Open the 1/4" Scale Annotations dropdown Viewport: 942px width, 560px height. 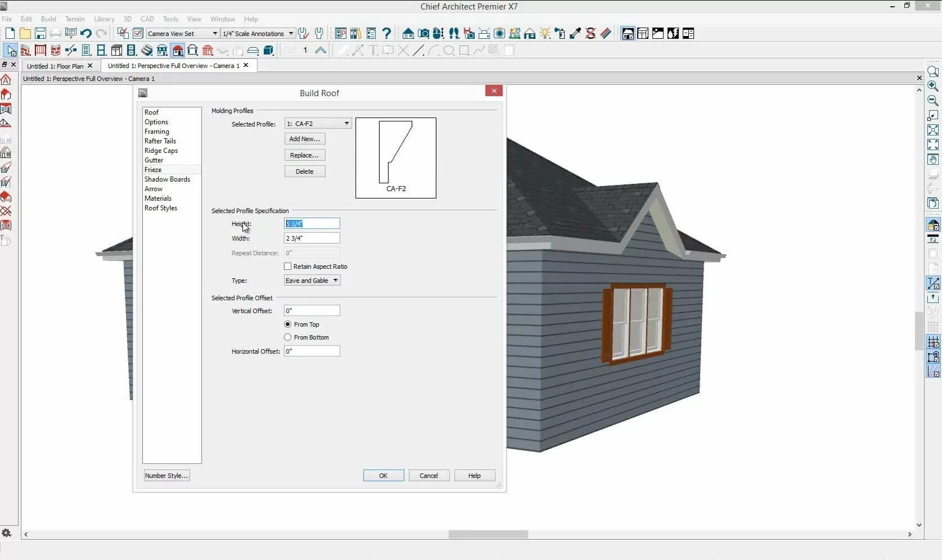click(258, 34)
